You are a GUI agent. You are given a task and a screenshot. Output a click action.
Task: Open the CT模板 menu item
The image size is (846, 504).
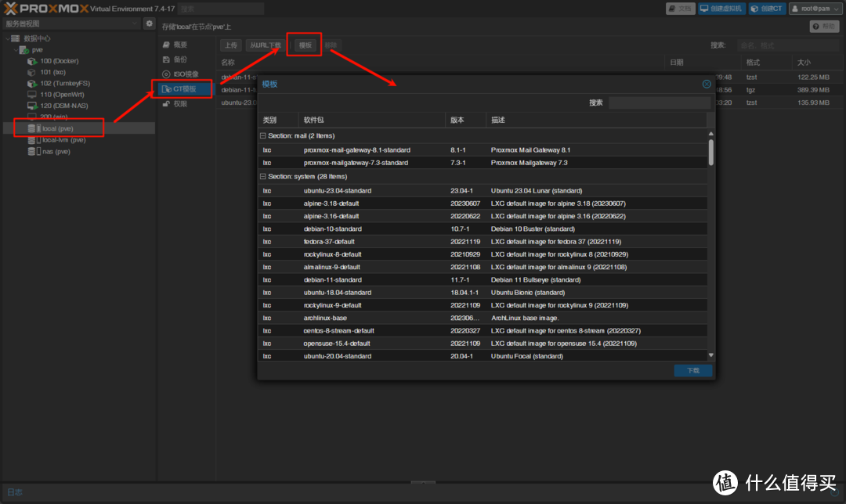[186, 89]
